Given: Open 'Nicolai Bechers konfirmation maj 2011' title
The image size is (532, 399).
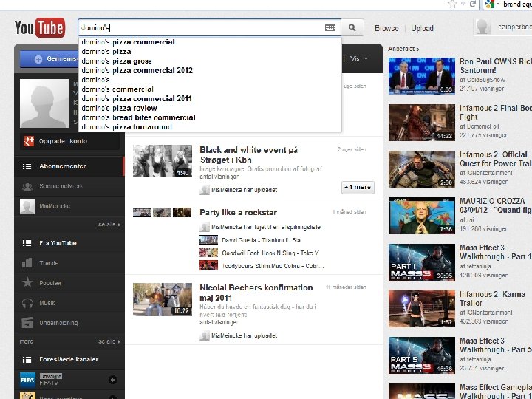Looking at the screenshot, I should coord(256,293).
